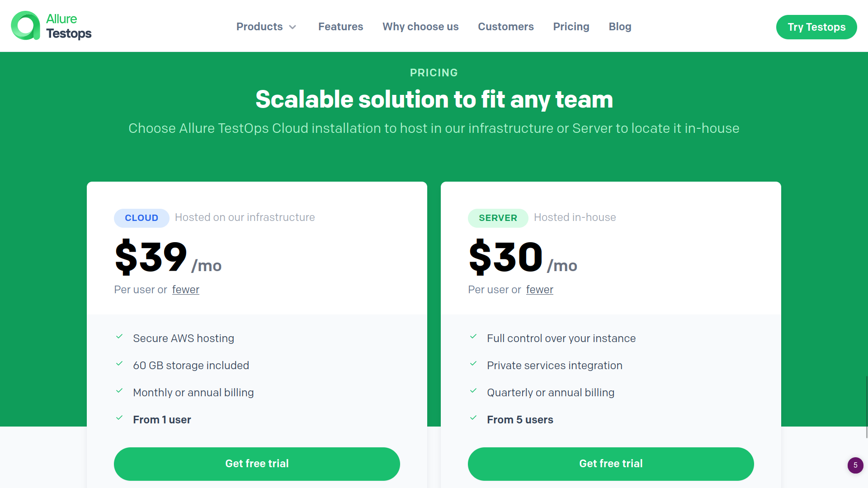This screenshot has height=488, width=868.
Task: Click the checkmark beside From 5 users
Action: (x=473, y=418)
